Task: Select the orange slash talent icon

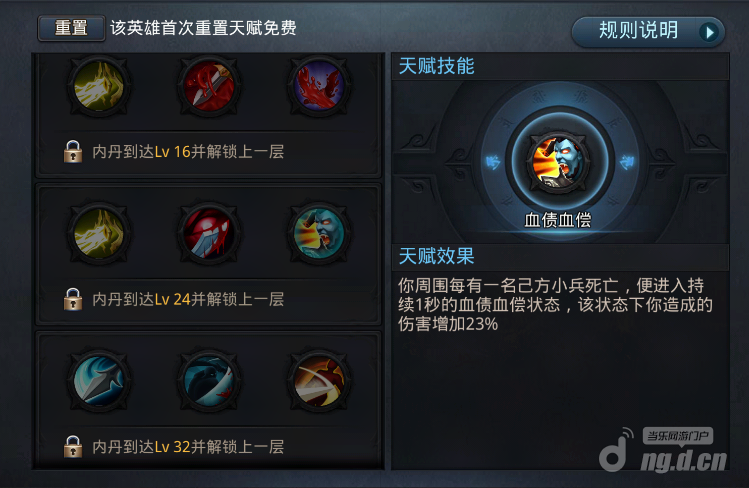Action: pos(319,381)
